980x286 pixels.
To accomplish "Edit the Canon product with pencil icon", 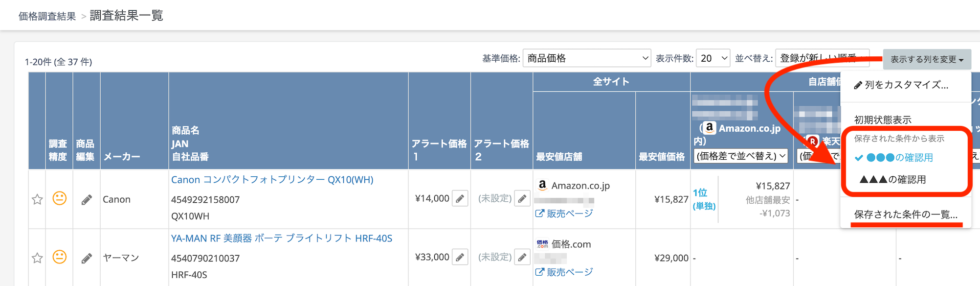I will tap(87, 200).
